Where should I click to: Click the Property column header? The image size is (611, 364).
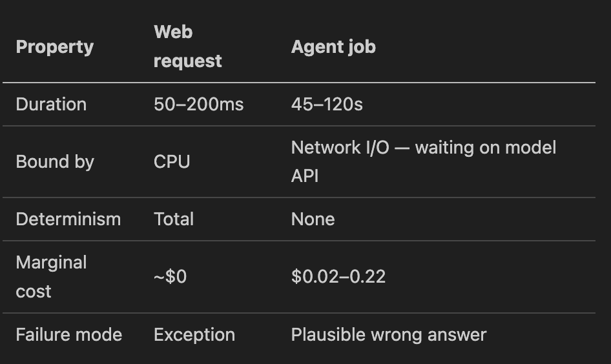[54, 47]
